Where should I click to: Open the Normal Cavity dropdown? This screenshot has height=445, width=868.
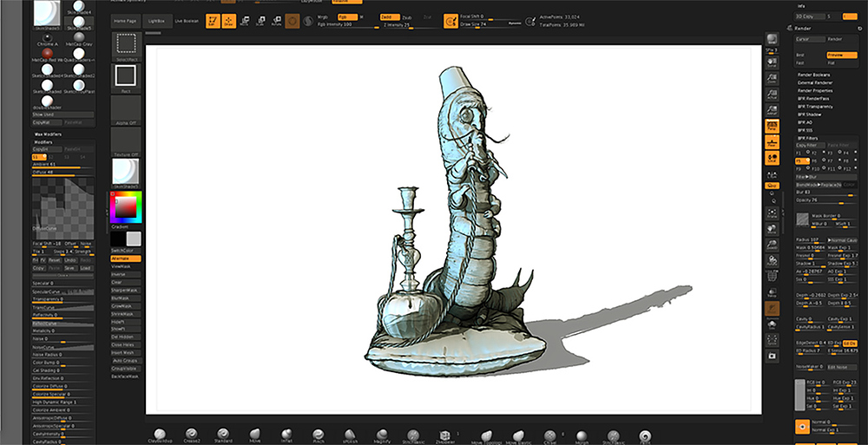click(841, 240)
